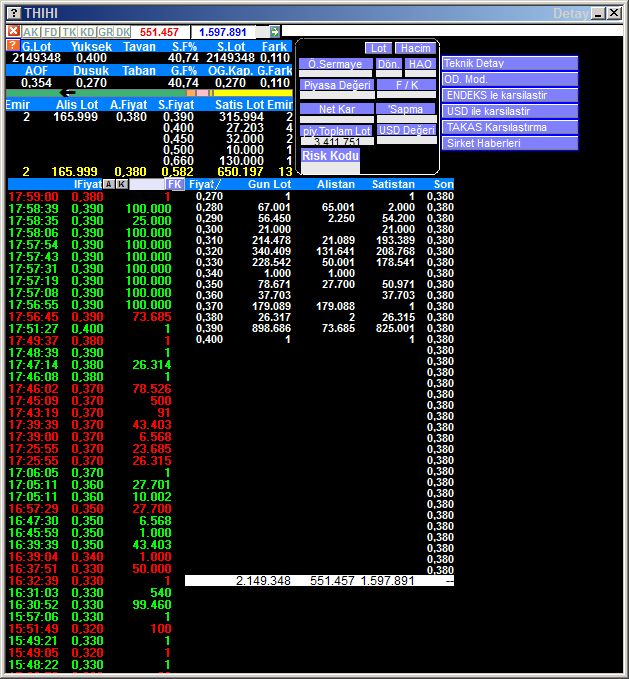Click the Alistan column header
629x679 pixels.
tap(335, 184)
